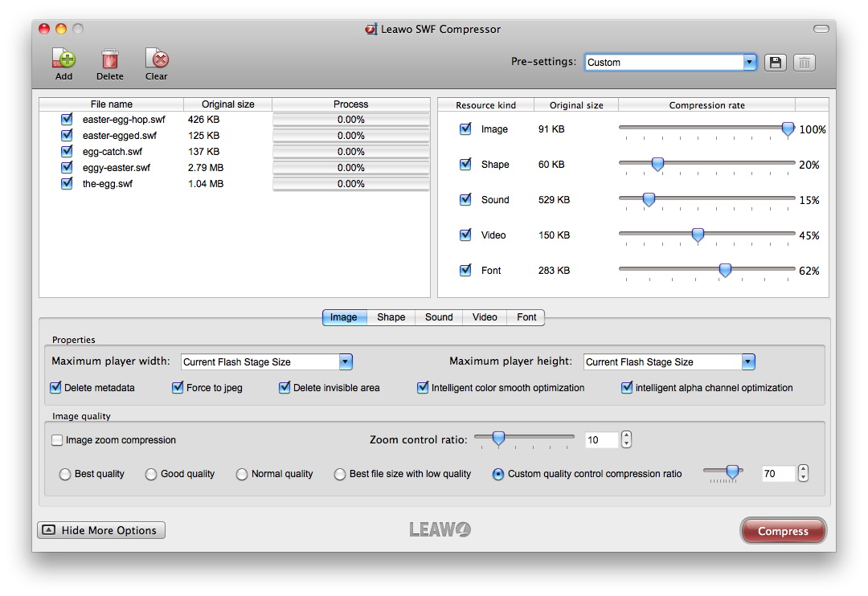The height and width of the screenshot is (596, 868).
Task: Disable Delete metadata option
Action: pyautogui.click(x=56, y=387)
